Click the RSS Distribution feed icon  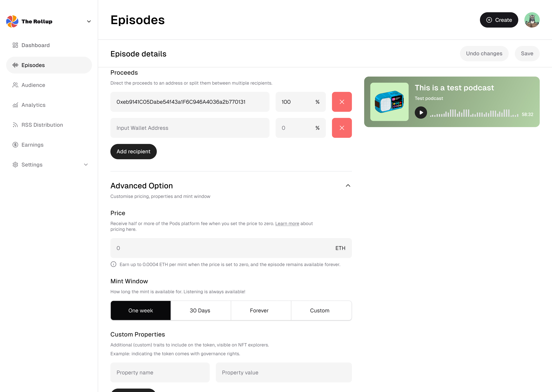coord(15,125)
